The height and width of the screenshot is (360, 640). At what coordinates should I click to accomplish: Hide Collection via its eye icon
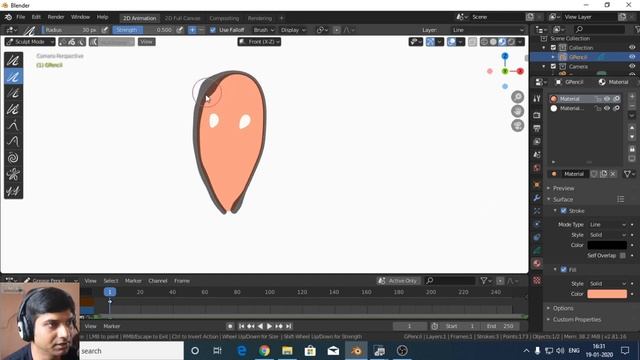point(632,48)
